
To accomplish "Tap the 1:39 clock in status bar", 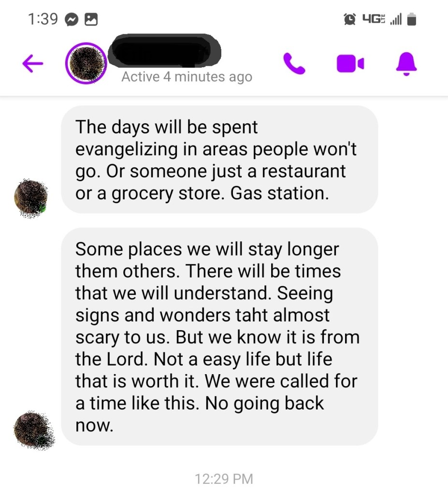I will 43,19.
